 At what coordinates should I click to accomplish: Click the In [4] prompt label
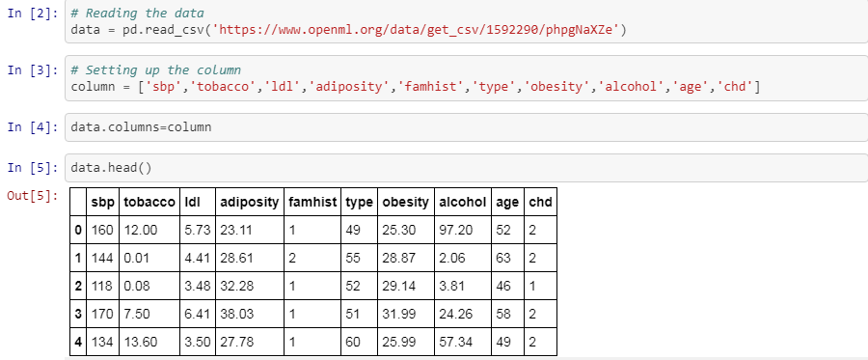[x=33, y=126]
